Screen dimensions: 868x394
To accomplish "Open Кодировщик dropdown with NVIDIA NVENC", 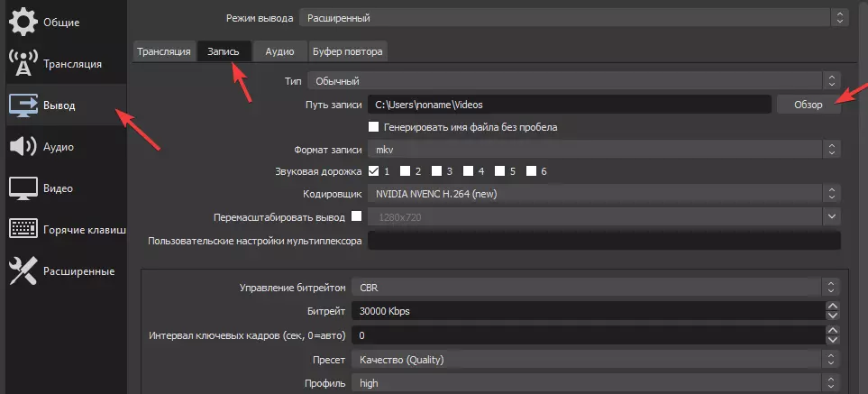I will tap(605, 194).
